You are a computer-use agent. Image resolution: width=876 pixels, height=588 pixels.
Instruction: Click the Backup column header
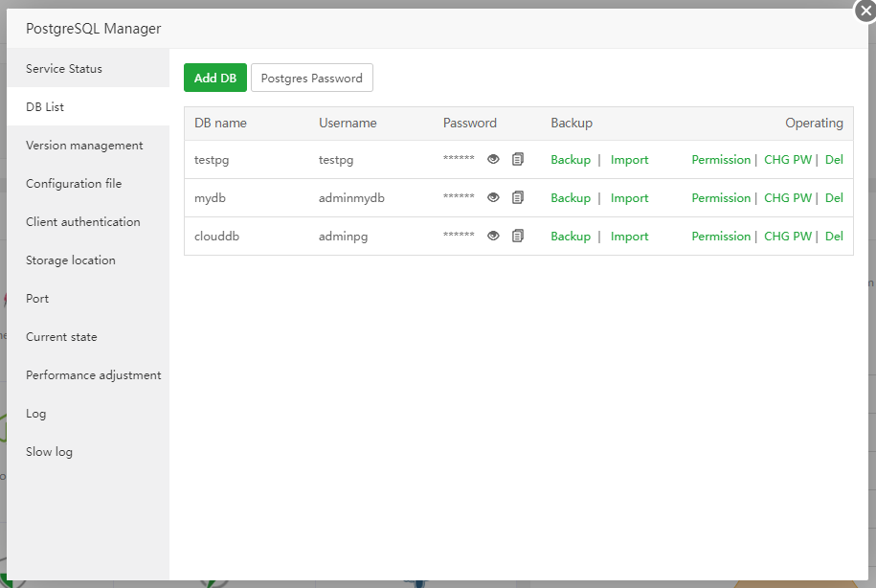[571, 123]
